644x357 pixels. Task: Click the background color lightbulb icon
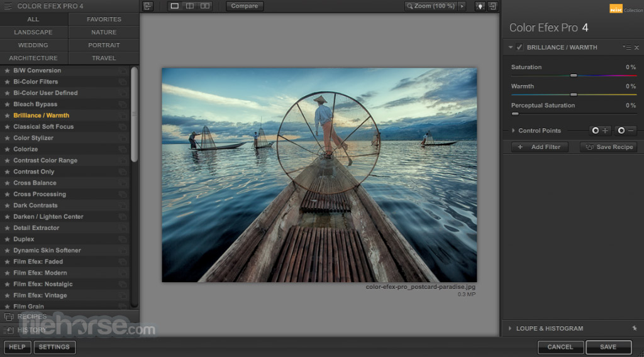[x=480, y=6]
